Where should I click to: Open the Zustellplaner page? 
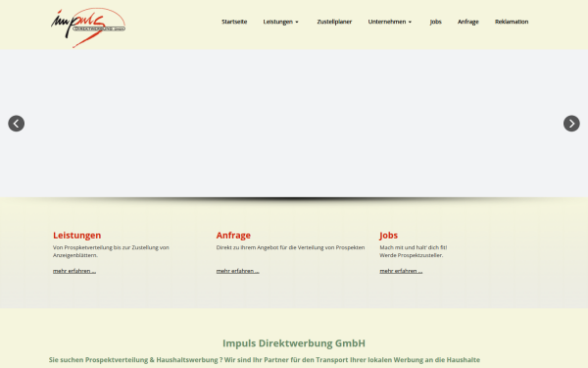pos(334,22)
